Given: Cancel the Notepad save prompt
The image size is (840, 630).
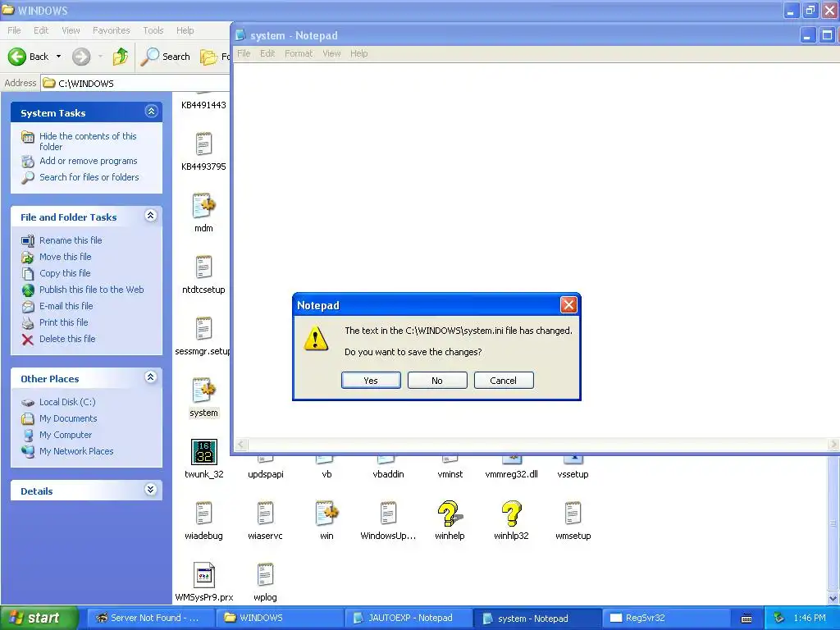Looking at the screenshot, I should coord(504,381).
